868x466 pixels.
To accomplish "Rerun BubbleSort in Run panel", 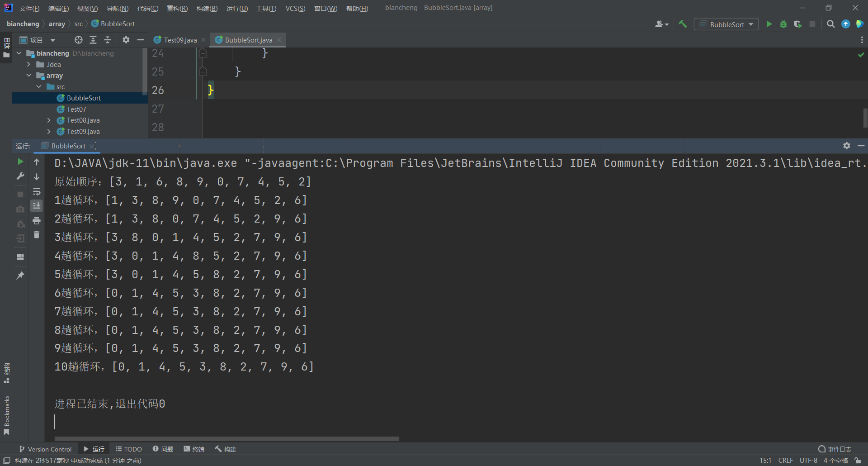I will click(x=20, y=162).
